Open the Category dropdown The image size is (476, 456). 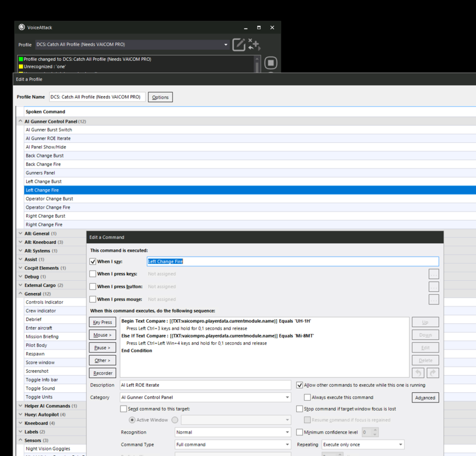(x=287, y=398)
